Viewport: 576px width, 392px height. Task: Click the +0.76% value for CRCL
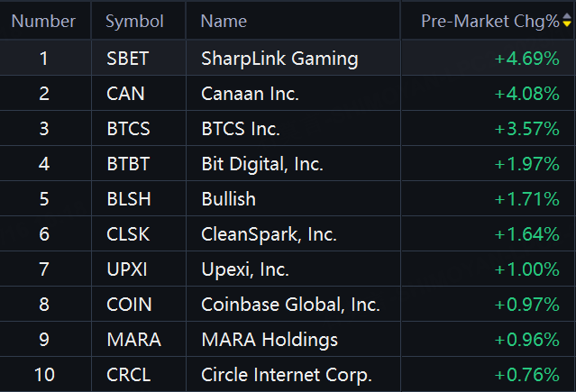tap(527, 375)
